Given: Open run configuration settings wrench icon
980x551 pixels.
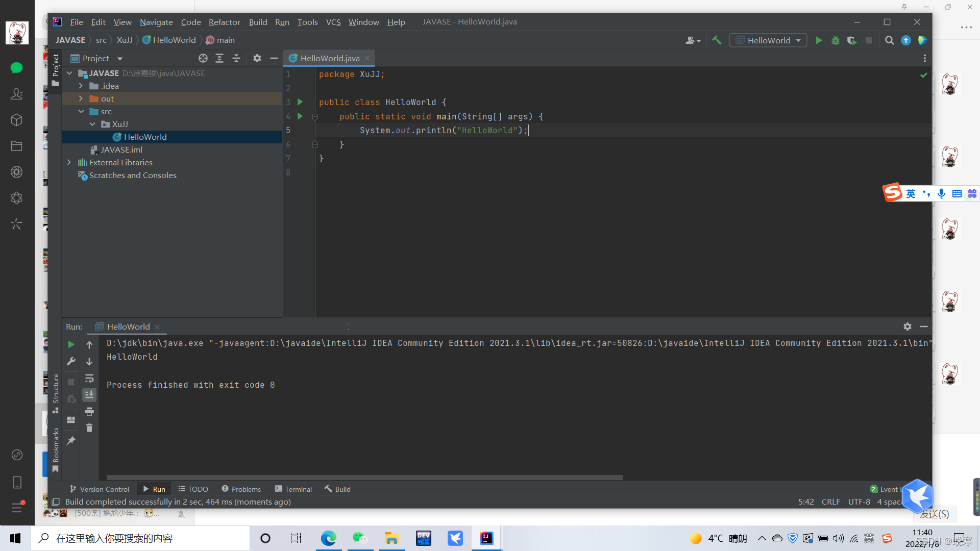Looking at the screenshot, I should pyautogui.click(x=71, y=361).
